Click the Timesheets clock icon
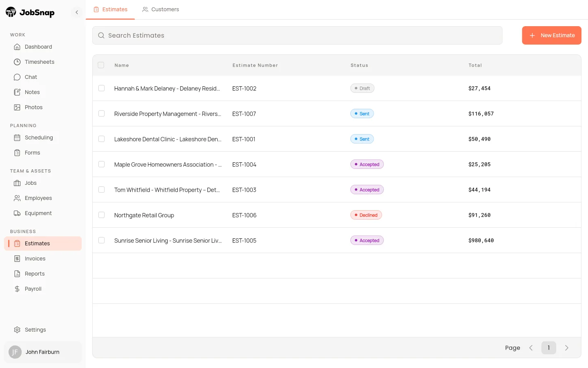 tap(17, 62)
